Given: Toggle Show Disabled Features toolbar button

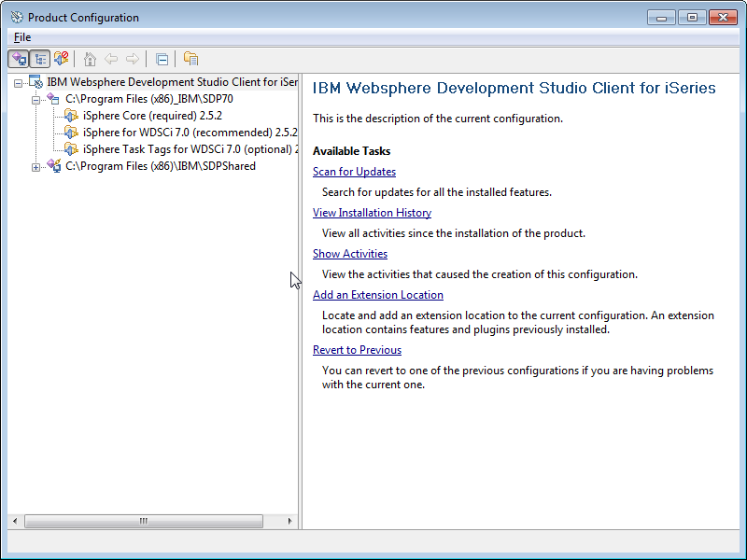Looking at the screenshot, I should point(61,59).
